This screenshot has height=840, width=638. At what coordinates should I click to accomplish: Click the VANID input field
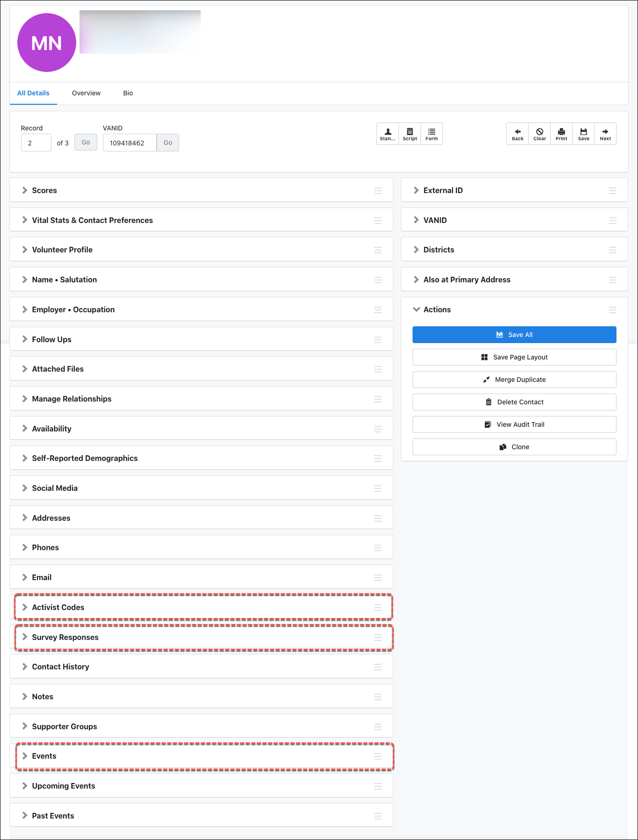click(x=130, y=143)
